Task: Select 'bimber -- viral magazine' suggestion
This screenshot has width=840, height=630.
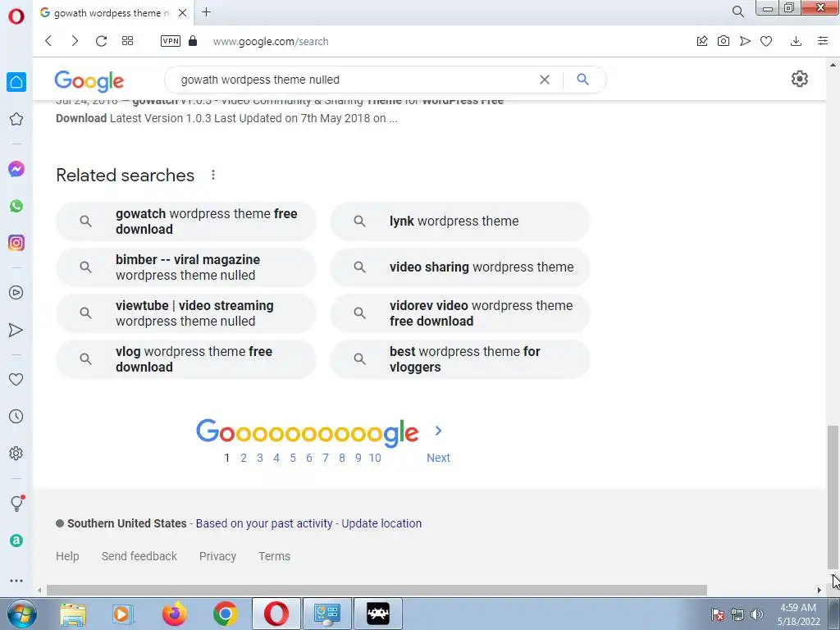Action: pyautogui.click(x=186, y=267)
